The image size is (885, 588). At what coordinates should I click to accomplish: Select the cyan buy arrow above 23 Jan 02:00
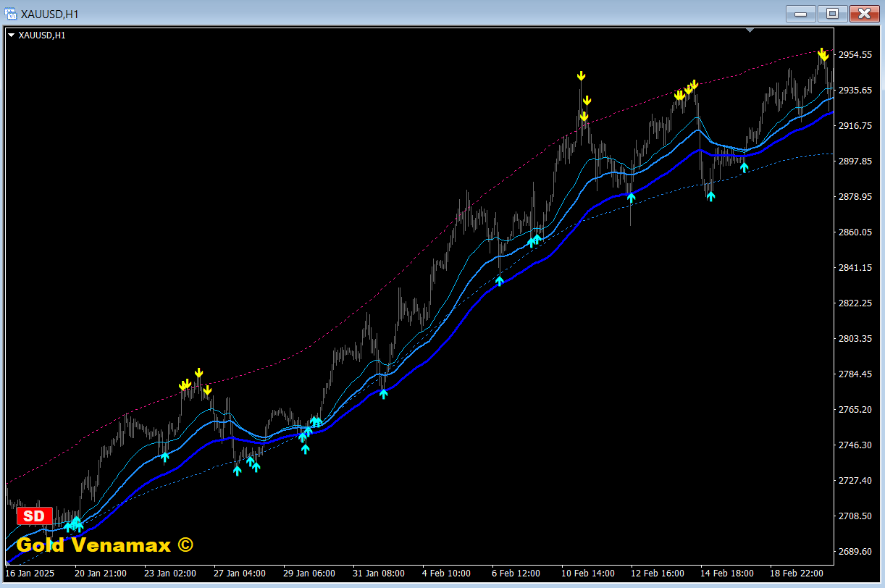point(165,457)
